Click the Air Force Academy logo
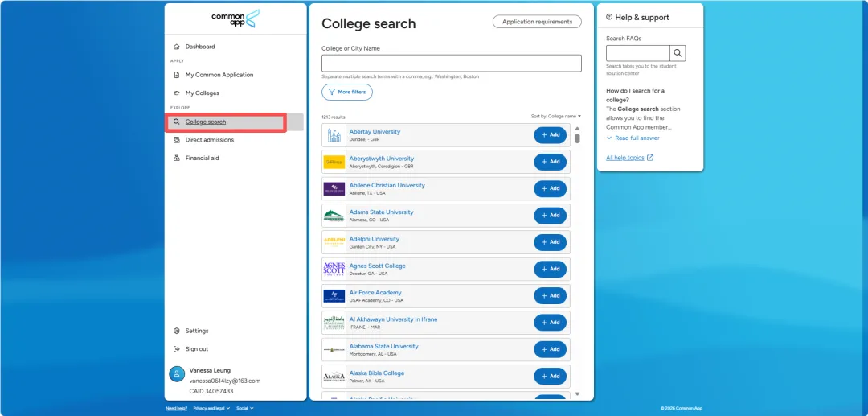868x416 pixels. click(x=334, y=296)
